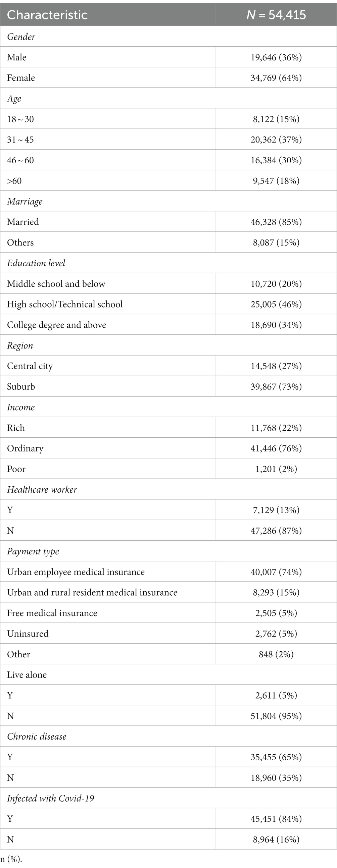Select Infected with Covid-19 heading
Image resolution: width=337 pixels, height=868 pixels.
click(x=51, y=798)
